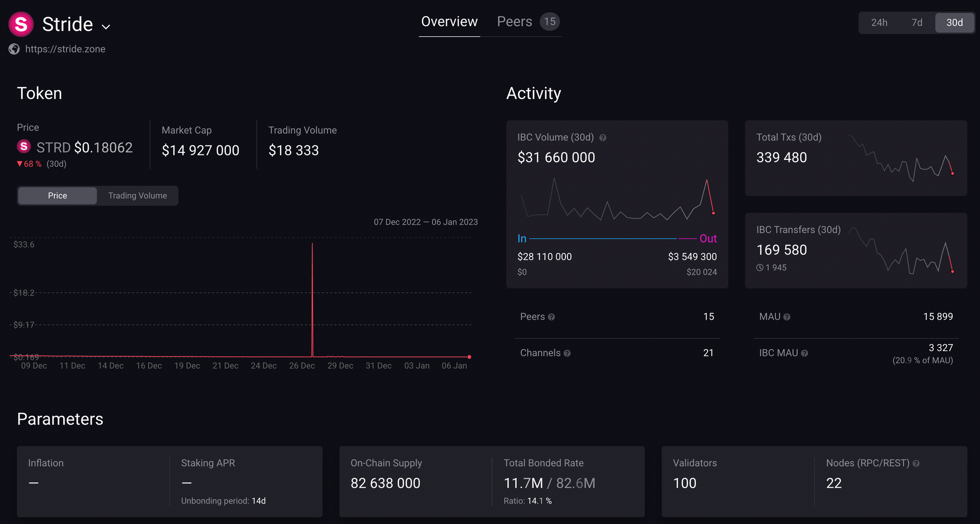Click the red endpoint dot on price chart
Screen dimensions: 980x524
click(469, 357)
